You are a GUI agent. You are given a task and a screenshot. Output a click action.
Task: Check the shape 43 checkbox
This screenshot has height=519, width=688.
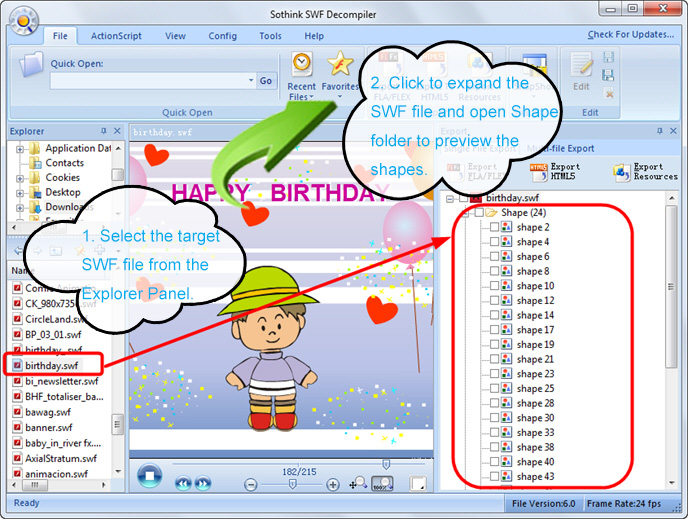pyautogui.click(x=494, y=476)
